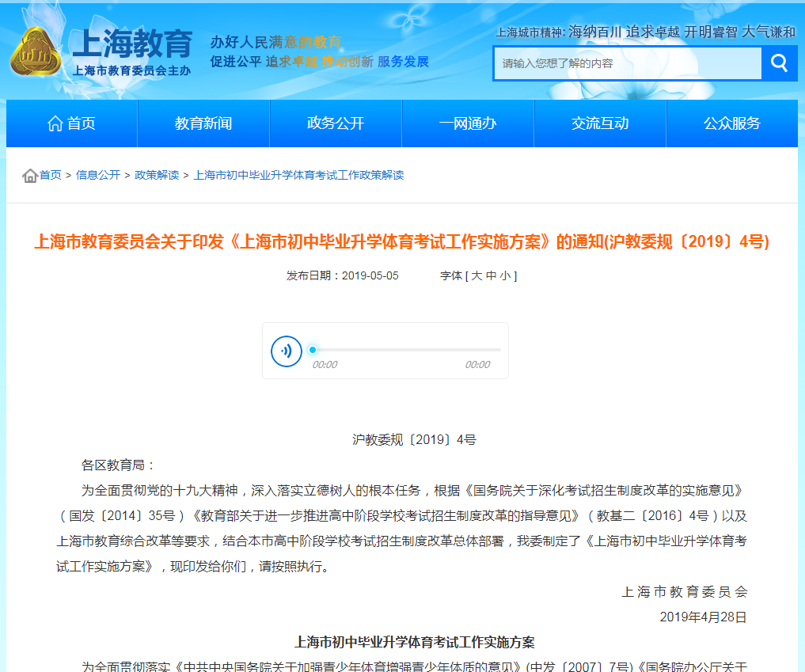Open the 公众服务 navigation tab
The image size is (805, 672).
pyautogui.click(x=732, y=123)
